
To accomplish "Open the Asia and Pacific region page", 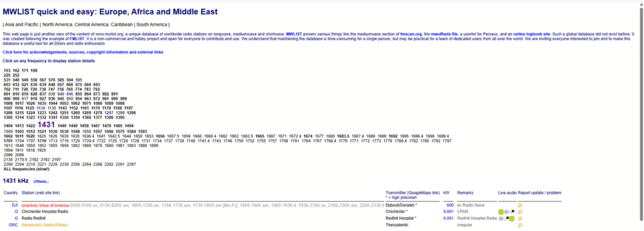I will pos(21,24).
